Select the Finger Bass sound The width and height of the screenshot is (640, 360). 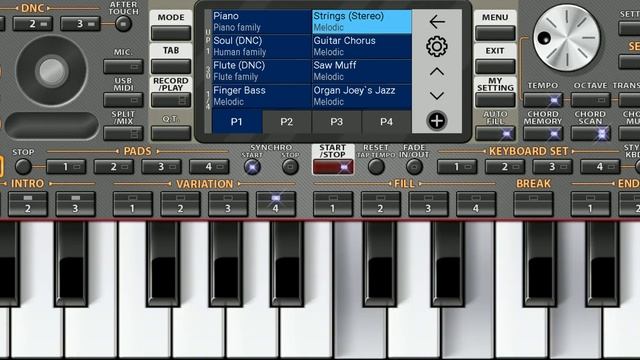tap(262, 96)
